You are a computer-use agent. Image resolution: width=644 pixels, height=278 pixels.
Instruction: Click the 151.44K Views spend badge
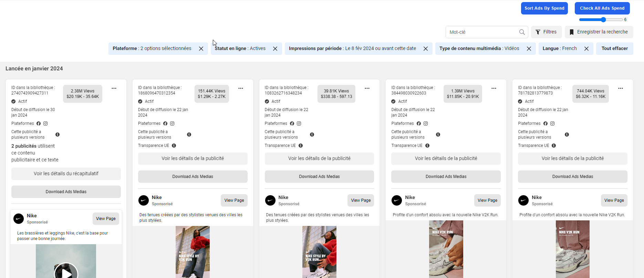point(212,94)
